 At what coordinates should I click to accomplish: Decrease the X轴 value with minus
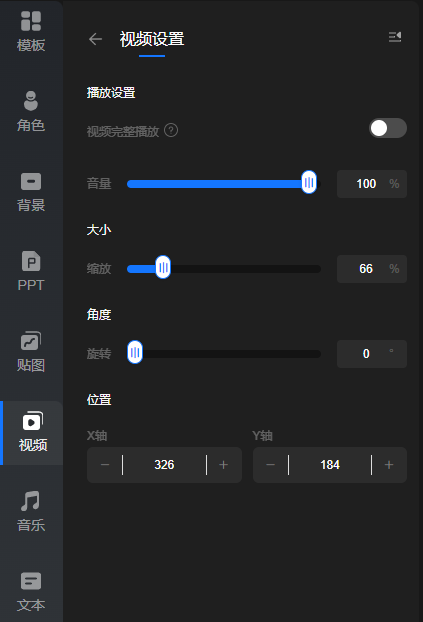pyautogui.click(x=105, y=465)
